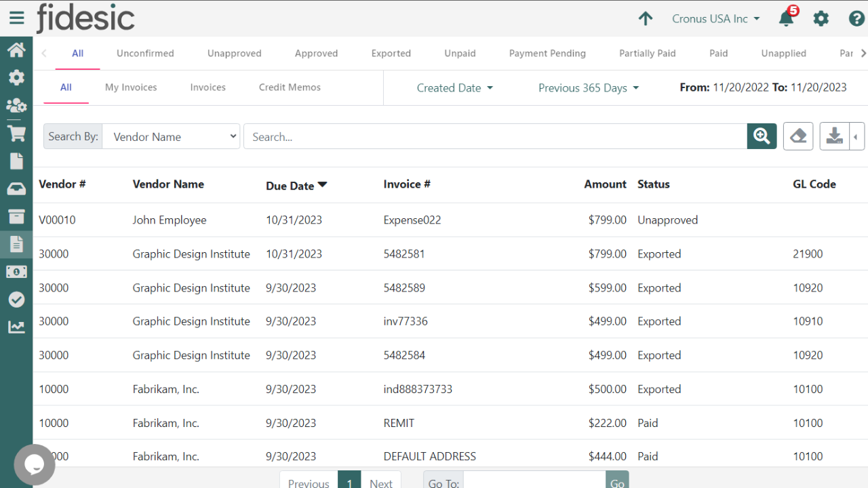Image resolution: width=868 pixels, height=488 pixels.
Task: Open invoice inv77336
Action: (x=406, y=321)
